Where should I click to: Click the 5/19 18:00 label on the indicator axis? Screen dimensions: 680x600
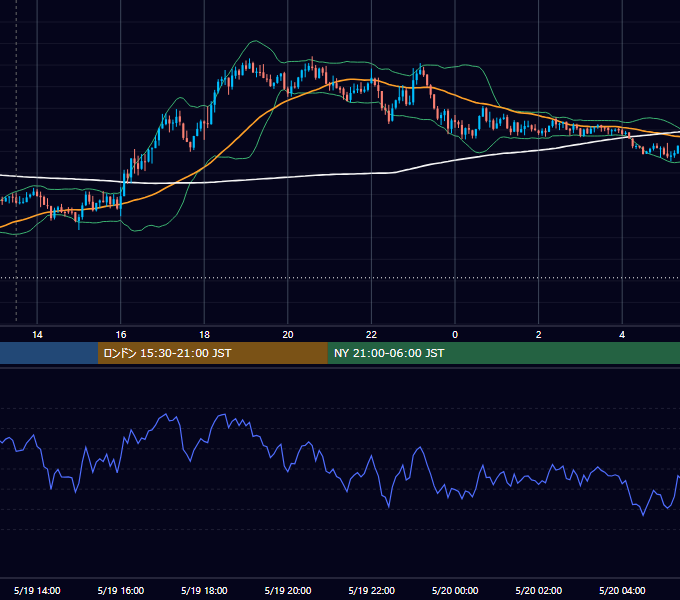point(204,590)
